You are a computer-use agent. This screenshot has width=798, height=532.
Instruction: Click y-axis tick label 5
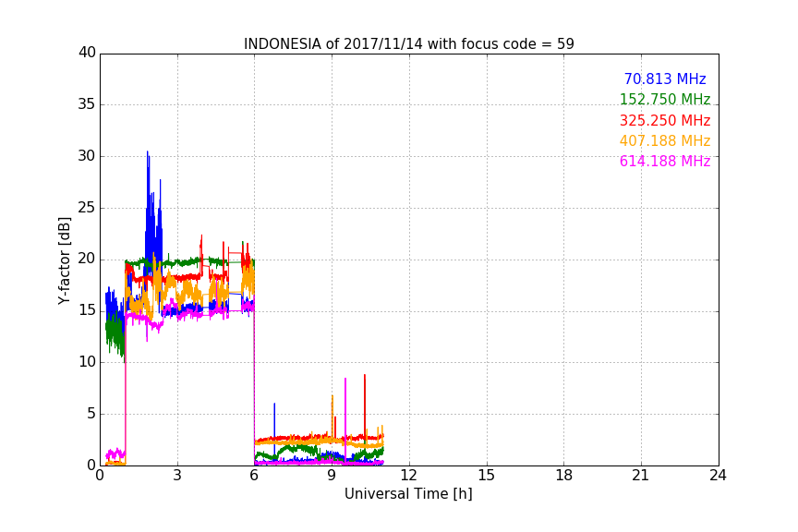pos(91,414)
